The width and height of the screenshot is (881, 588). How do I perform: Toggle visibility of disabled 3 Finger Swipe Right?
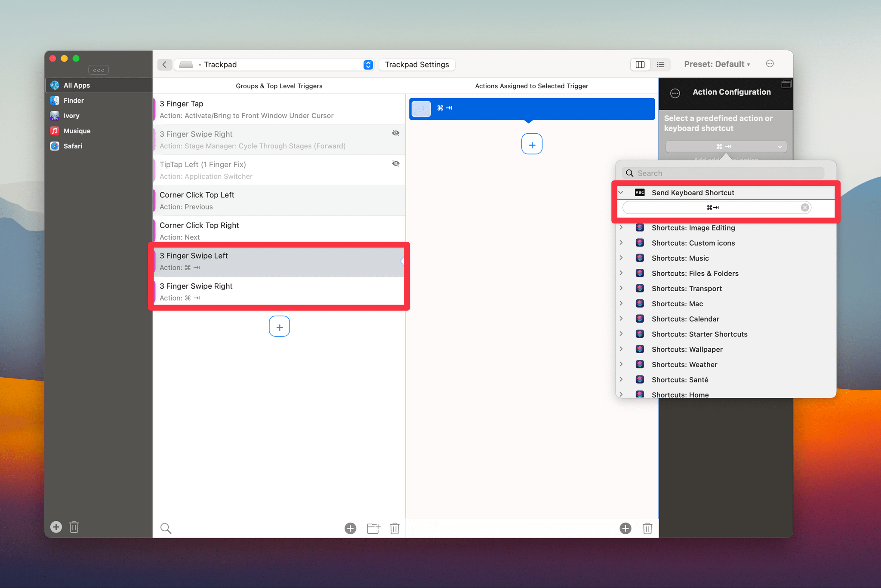396,133
